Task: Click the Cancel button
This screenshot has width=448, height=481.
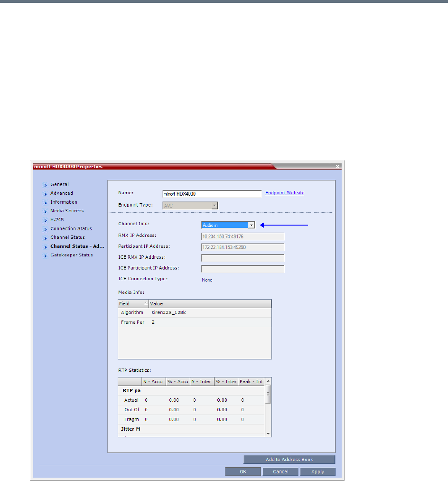Action: 280,472
